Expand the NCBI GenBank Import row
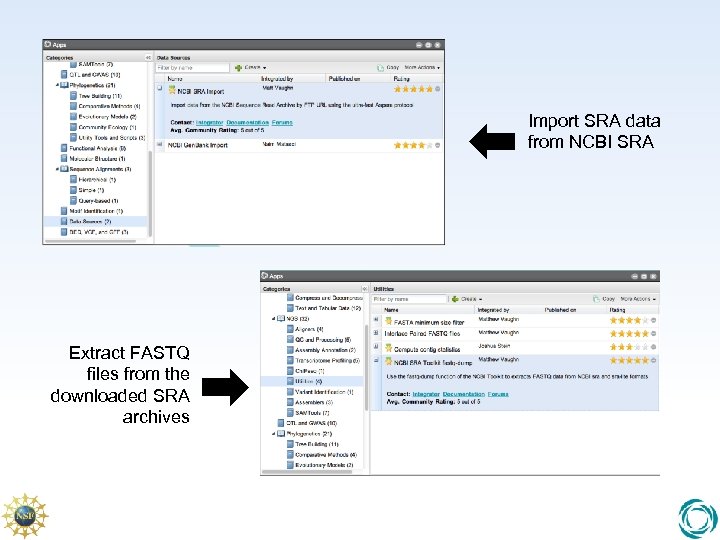720x540 pixels. (160, 145)
